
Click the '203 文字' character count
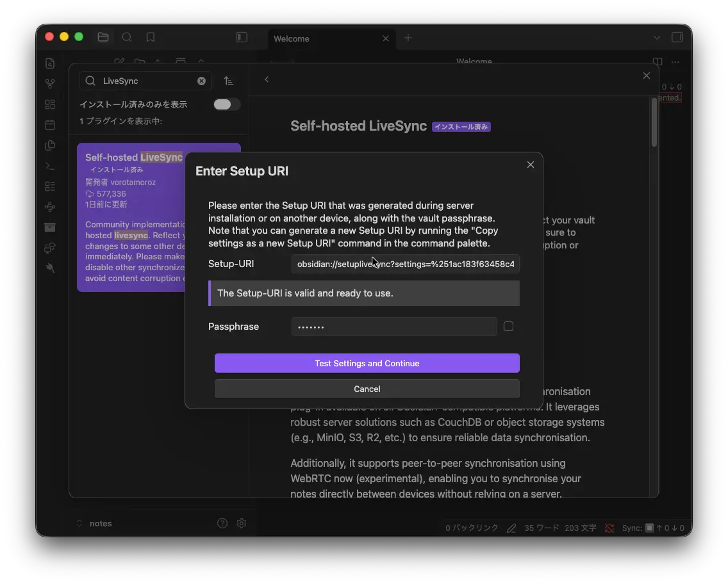click(x=581, y=528)
